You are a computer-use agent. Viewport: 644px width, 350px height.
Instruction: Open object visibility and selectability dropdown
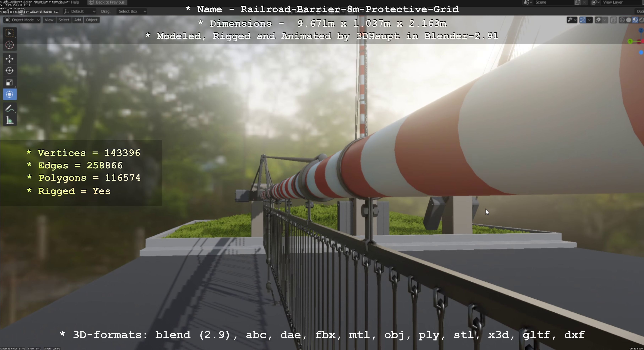pyautogui.click(x=572, y=20)
